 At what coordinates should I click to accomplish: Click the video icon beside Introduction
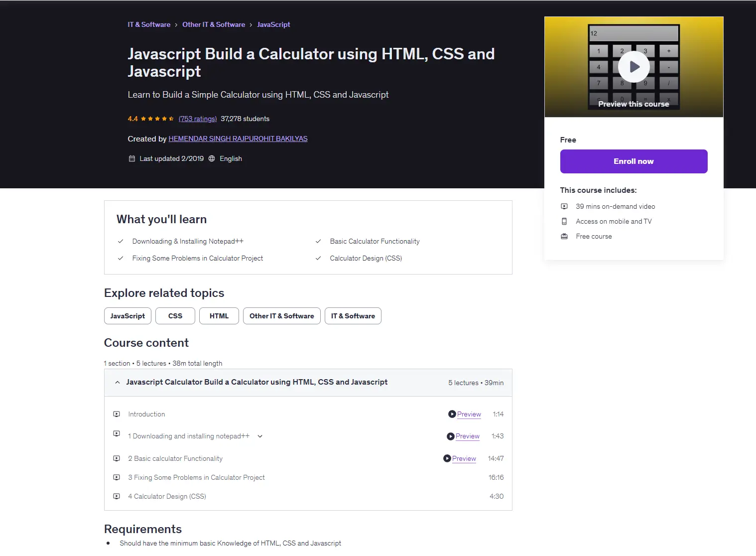click(x=117, y=414)
